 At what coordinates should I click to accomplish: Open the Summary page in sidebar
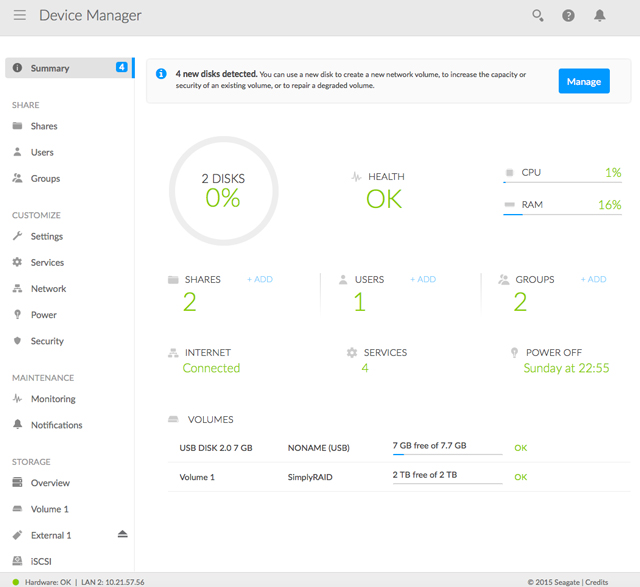pos(50,68)
